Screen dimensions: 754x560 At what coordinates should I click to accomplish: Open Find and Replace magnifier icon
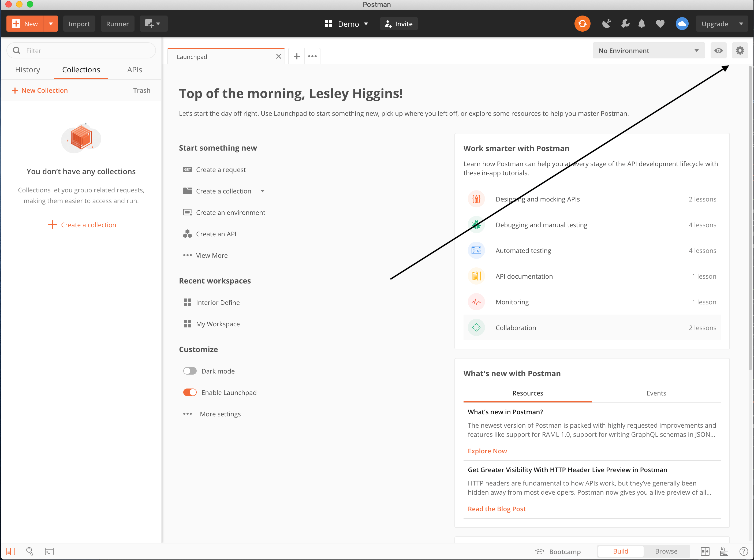(x=30, y=551)
